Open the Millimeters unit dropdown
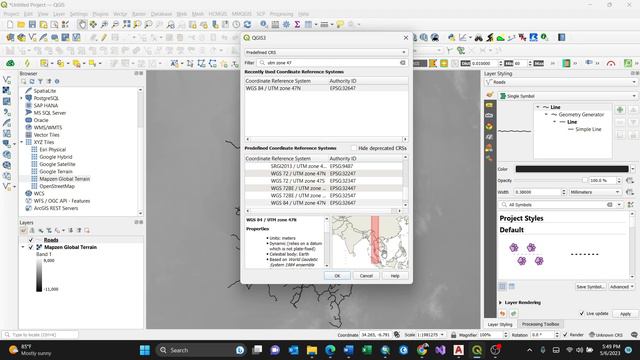640x360 pixels. [x=595, y=192]
